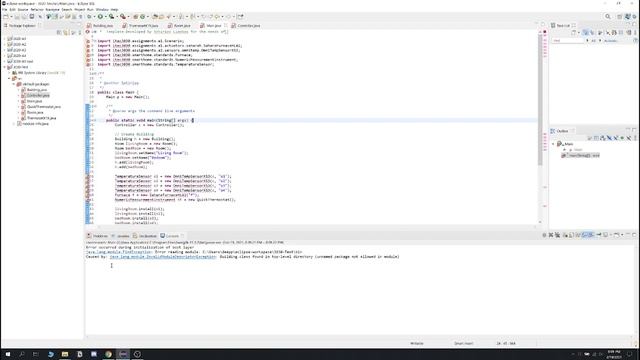
Task: Open File Explorer on the taskbar
Action: [x=65, y=354]
